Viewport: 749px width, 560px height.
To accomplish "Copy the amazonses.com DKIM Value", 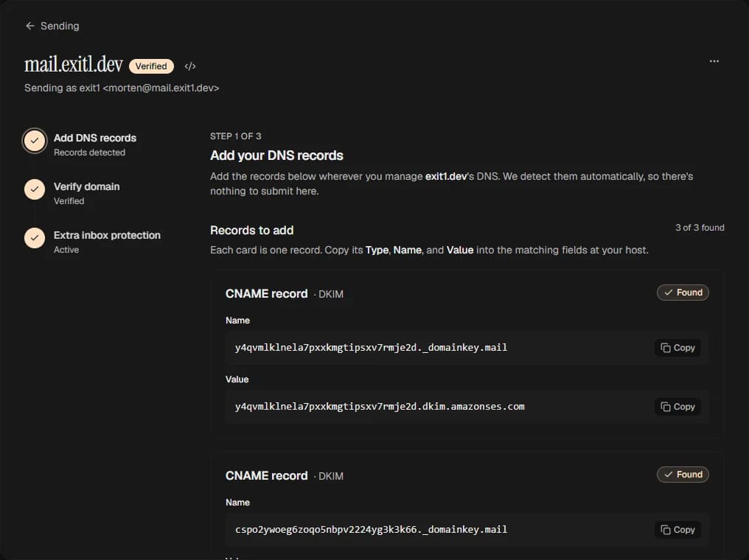I will click(x=677, y=406).
